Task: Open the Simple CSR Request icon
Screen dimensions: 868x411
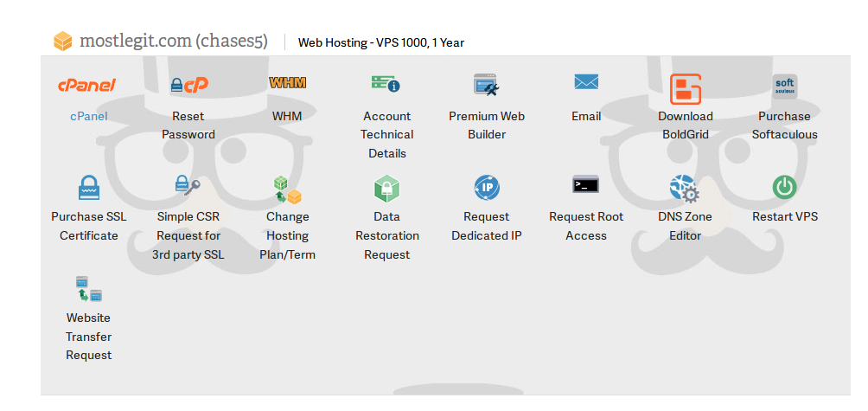Action: pyautogui.click(x=188, y=185)
